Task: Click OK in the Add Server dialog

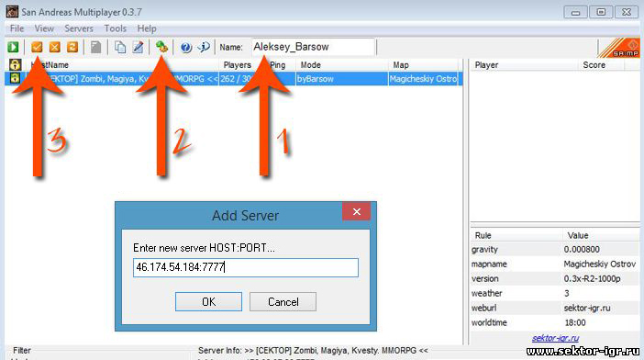Action: coord(208,301)
